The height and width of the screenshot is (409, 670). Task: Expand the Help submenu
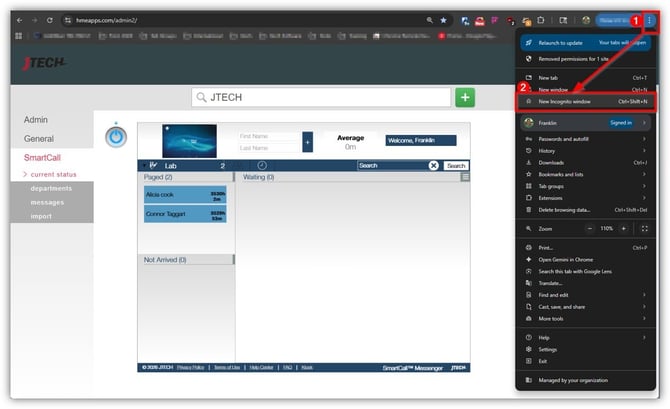pyautogui.click(x=585, y=338)
